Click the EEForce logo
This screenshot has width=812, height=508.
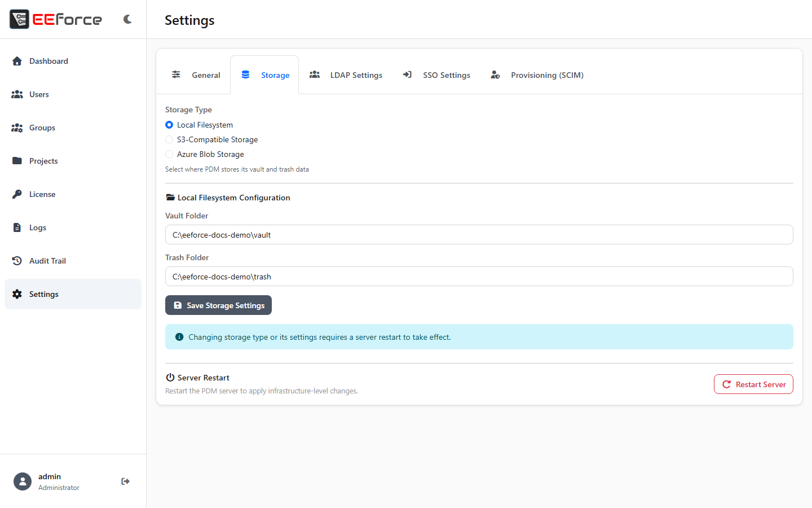[56, 19]
